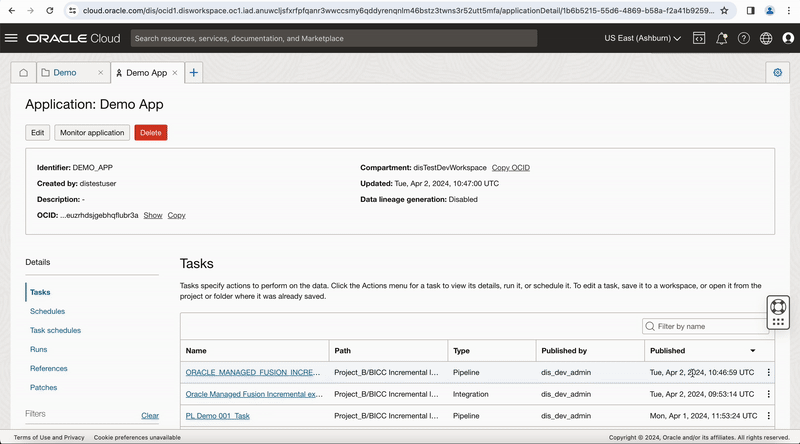Open the language globe icon
Image resolution: width=800 pixels, height=444 pixels.
766,38
